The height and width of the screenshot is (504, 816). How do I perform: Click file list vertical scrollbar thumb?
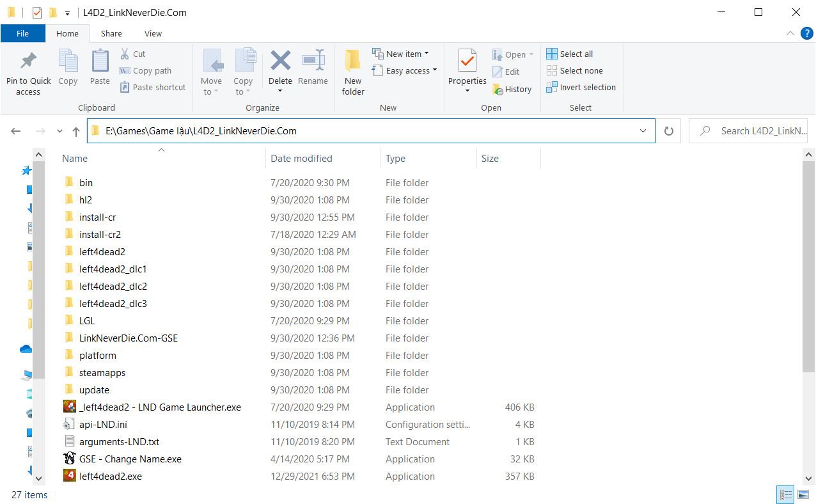coord(809,265)
